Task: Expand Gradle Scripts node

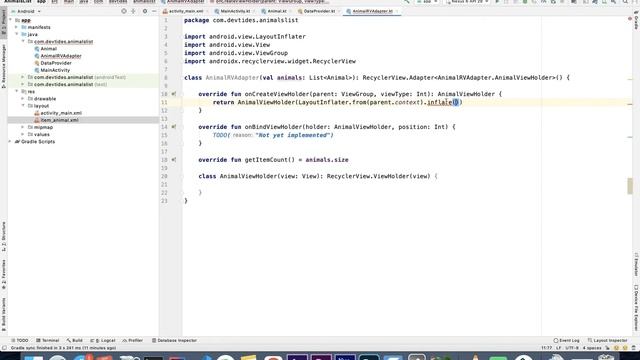Action: (11, 142)
